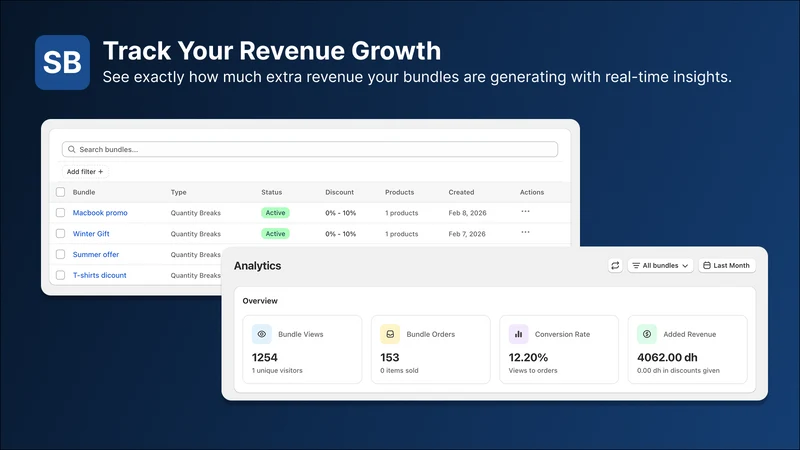Click the Bundle Views eye icon
The image size is (800, 450).
[262, 334]
